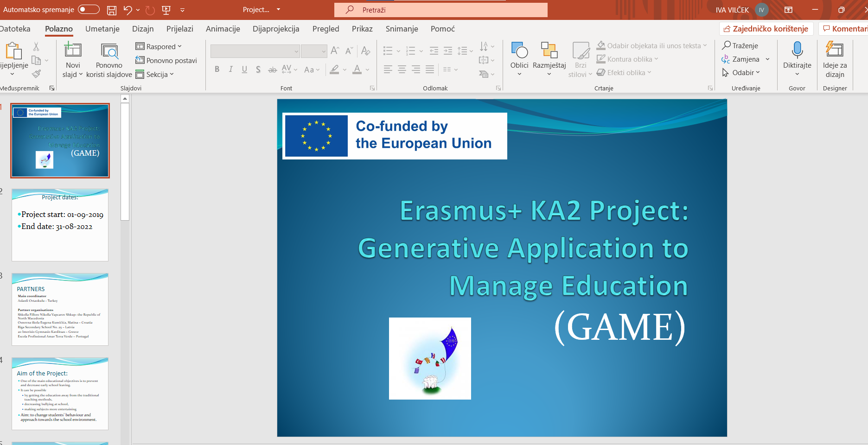Click the Novi slajd icon

73,50
